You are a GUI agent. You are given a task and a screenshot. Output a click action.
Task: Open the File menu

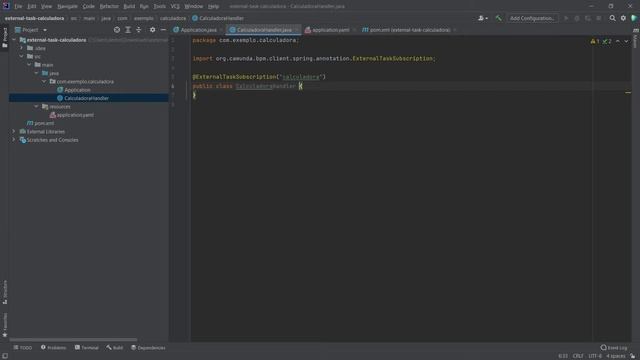pos(18,6)
